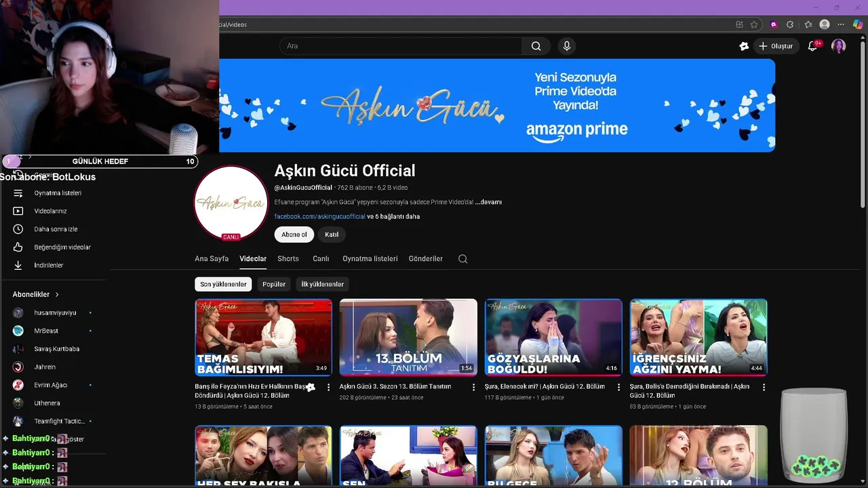Viewport: 868px width, 488px height.
Task: Open the Edge profile icon
Action: point(825,24)
